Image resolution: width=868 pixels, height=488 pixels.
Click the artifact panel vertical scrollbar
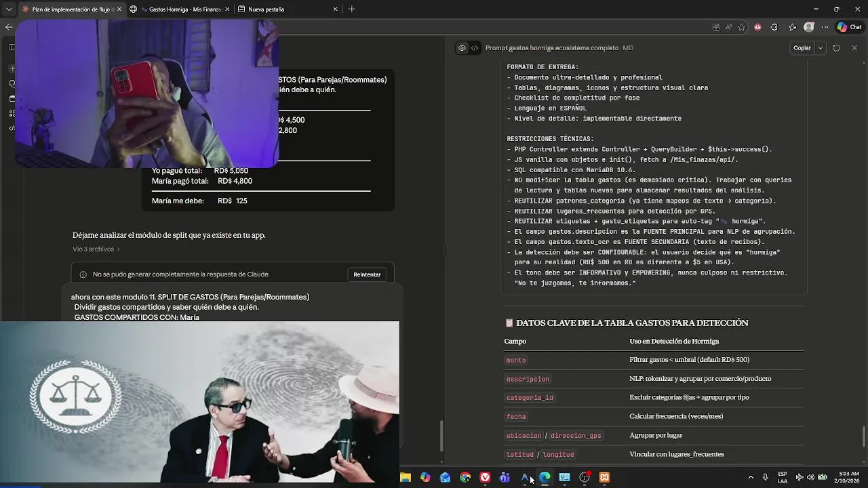863,436
